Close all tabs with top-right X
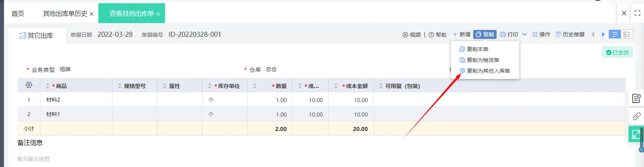The image size is (644, 167). point(624,13)
